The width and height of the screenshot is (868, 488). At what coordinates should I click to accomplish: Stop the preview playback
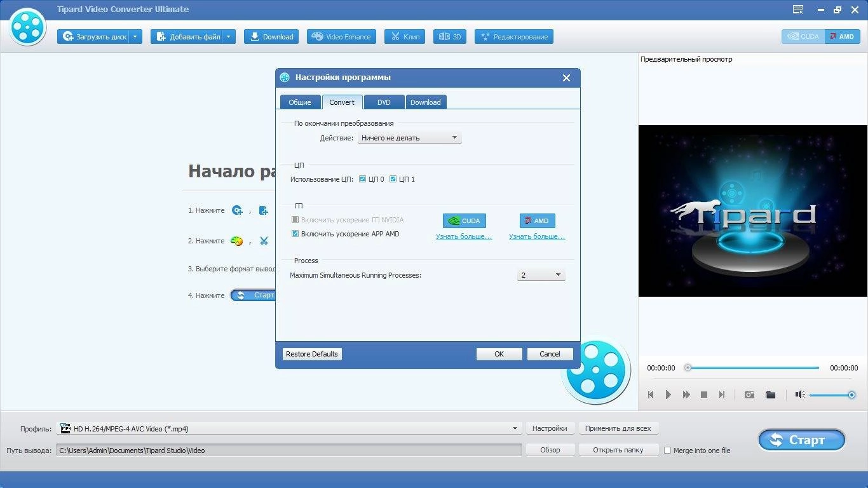tap(704, 395)
